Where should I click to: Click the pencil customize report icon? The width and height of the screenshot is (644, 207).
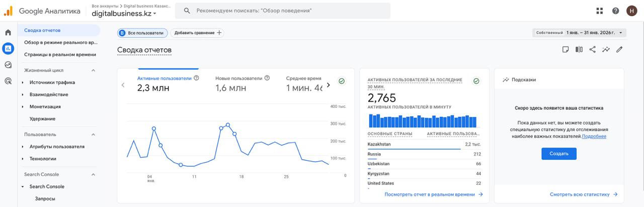(619, 49)
